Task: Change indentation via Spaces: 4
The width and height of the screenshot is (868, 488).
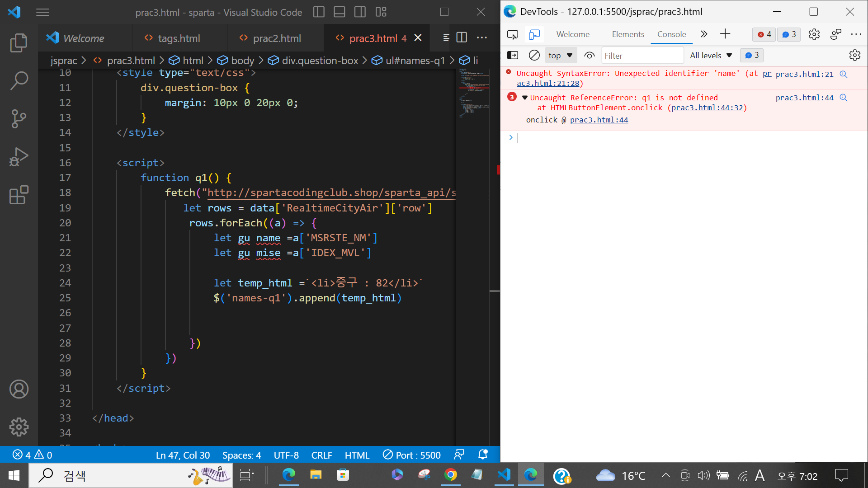Action: 241,455
